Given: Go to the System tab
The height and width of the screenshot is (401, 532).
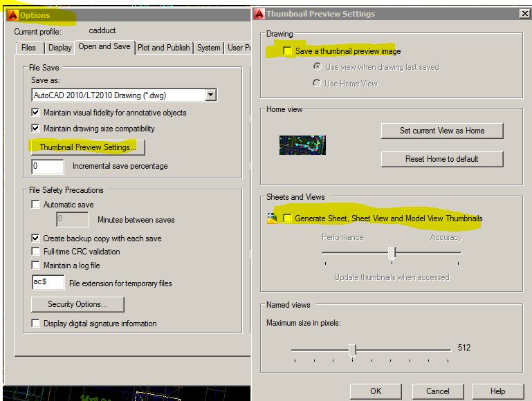Looking at the screenshot, I should coord(209,48).
